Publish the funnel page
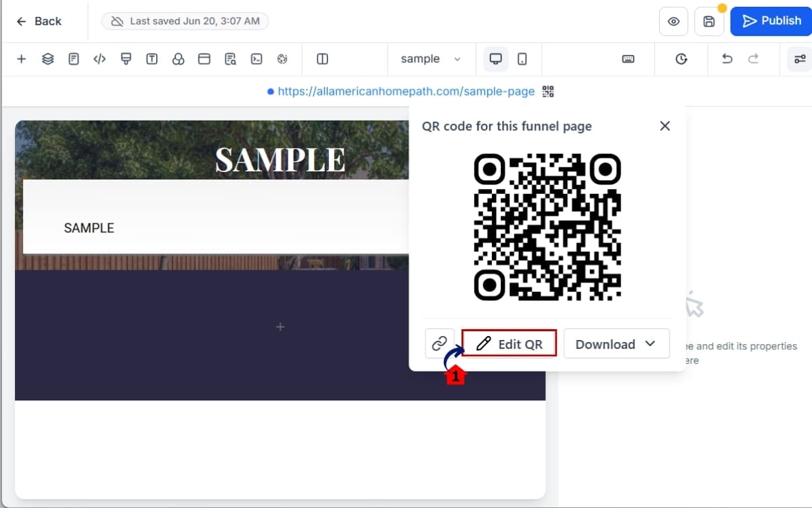This screenshot has height=508, width=812. tap(771, 21)
